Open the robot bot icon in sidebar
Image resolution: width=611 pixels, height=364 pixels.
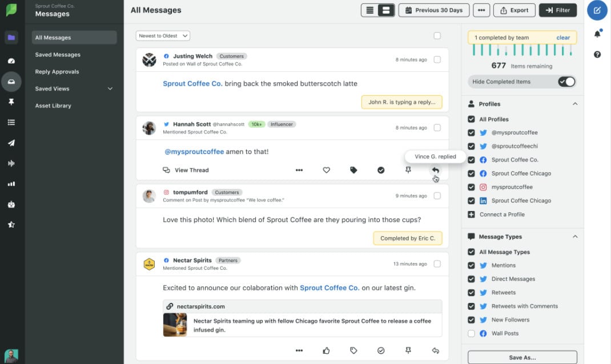tap(11, 204)
